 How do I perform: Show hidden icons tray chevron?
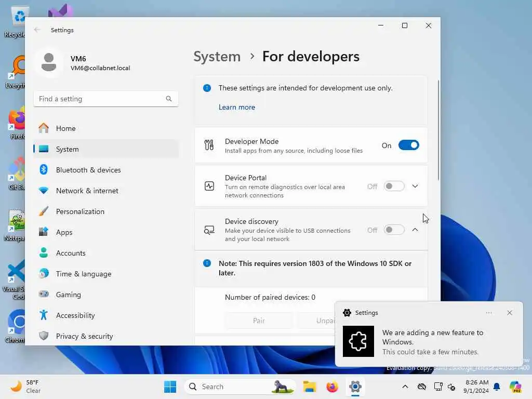[x=405, y=387]
